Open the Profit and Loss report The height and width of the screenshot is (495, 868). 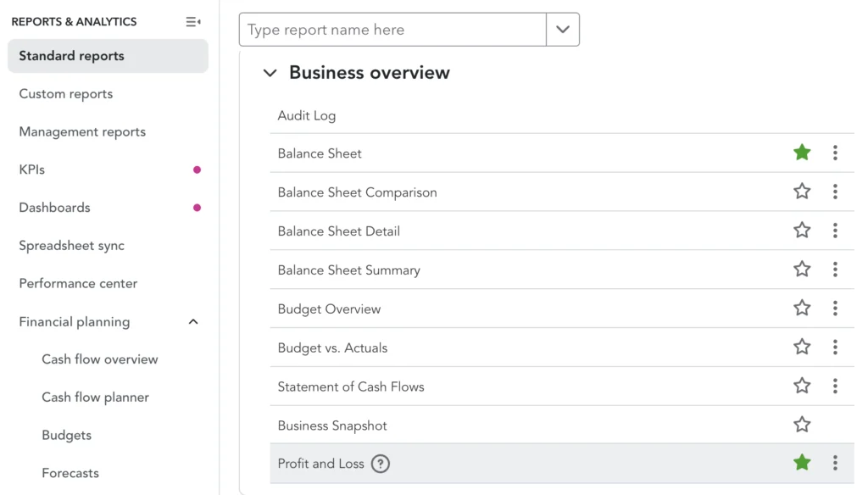(x=320, y=464)
